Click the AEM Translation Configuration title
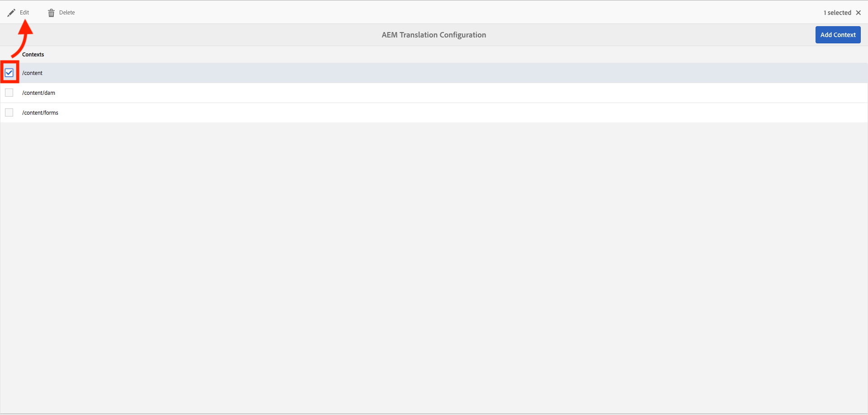The image size is (868, 415). 434,35
